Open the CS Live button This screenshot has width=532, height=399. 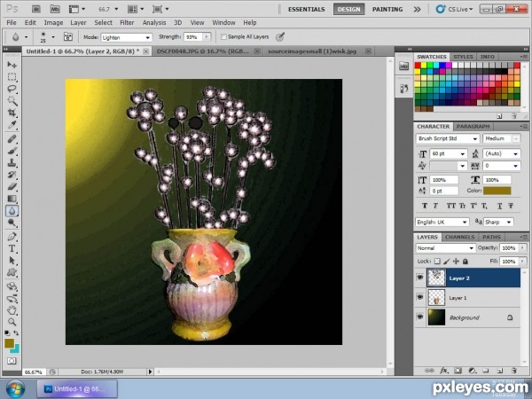coord(455,9)
